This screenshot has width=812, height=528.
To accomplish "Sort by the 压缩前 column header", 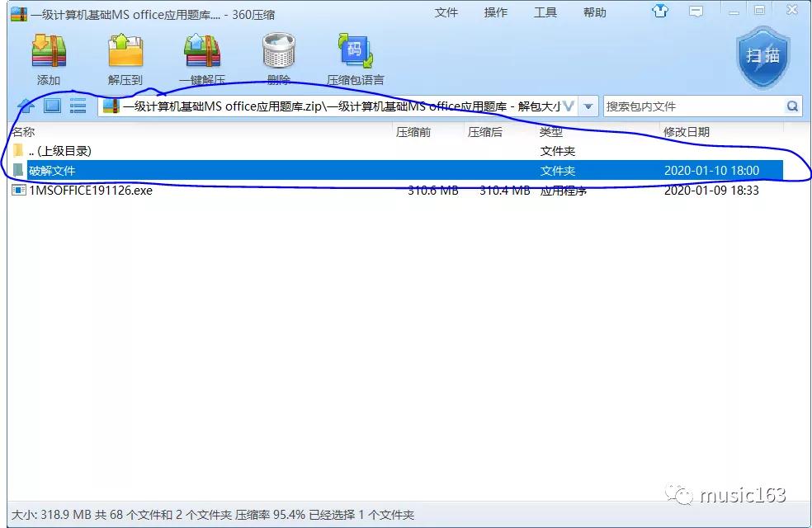I will [413, 132].
